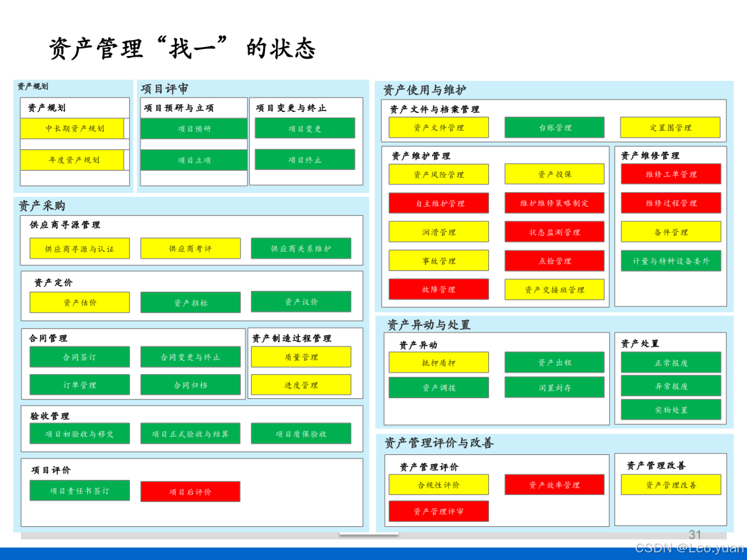Screen dimensions: 747x560
Task: Select the 资产管理评价与改善 heading
Action: pyautogui.click(x=439, y=443)
